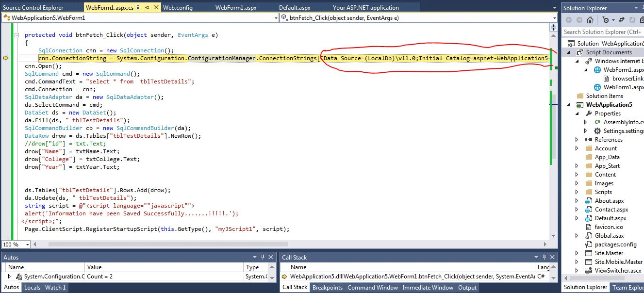The width and height of the screenshot is (644, 293).
Task: Click the Collapse All icon in Solution Explorer
Action: pyautogui.click(x=641, y=19)
